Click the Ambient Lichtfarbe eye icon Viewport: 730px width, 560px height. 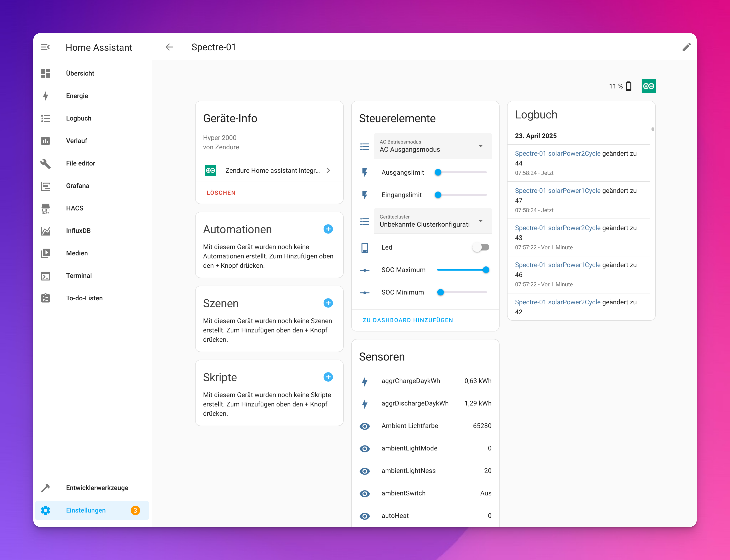pos(365,426)
